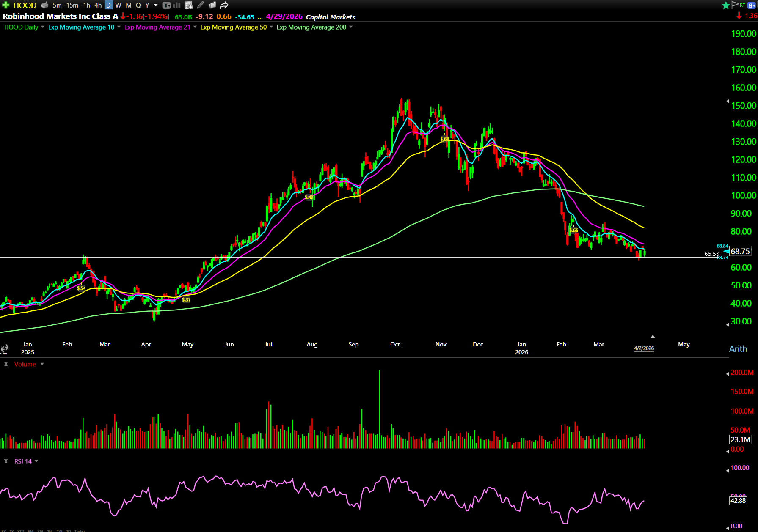Click the time axis reset arrows icon
758x532 pixels.
pos(5,348)
